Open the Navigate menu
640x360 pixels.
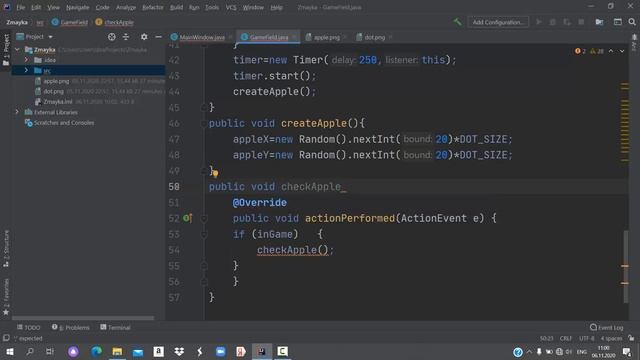[x=78, y=7]
